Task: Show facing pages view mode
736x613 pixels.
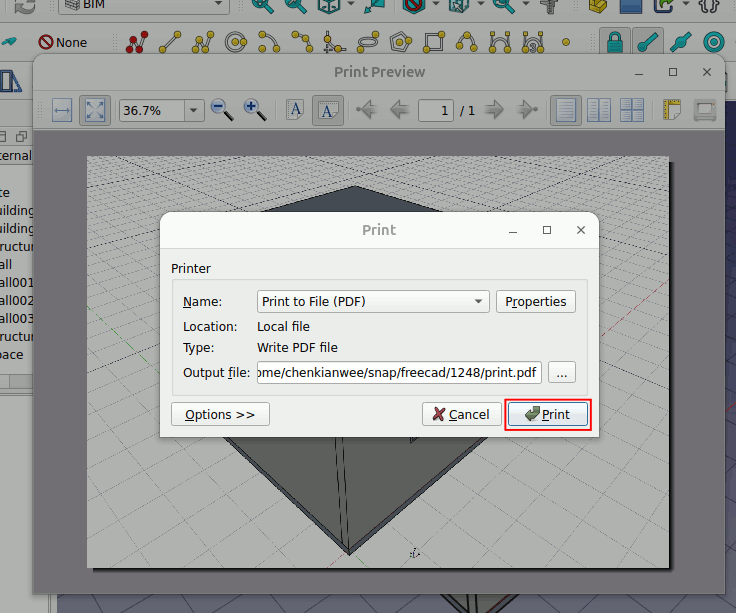Action: (599, 110)
